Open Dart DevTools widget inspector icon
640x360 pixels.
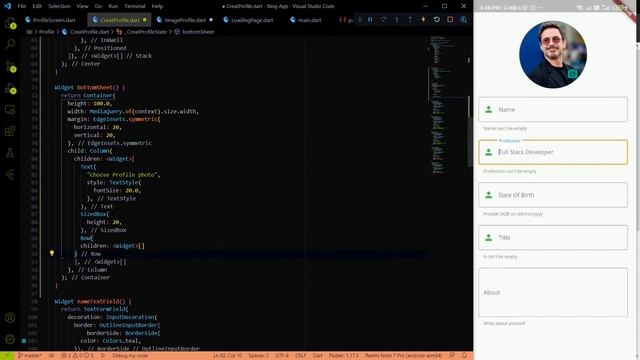pos(464,20)
